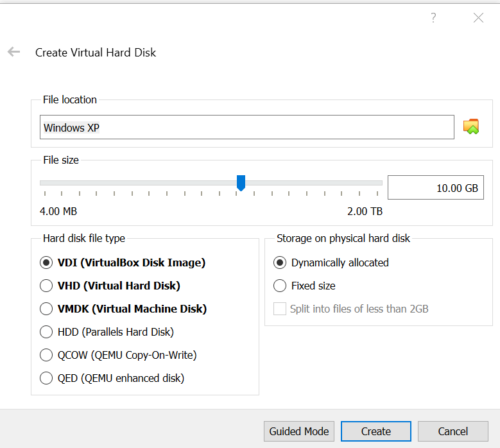Click the question mark help icon
Viewport: 500px width, 448px height.
click(433, 17)
